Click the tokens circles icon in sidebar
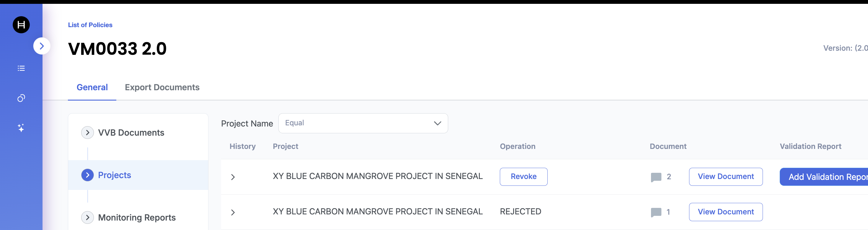 [x=21, y=98]
